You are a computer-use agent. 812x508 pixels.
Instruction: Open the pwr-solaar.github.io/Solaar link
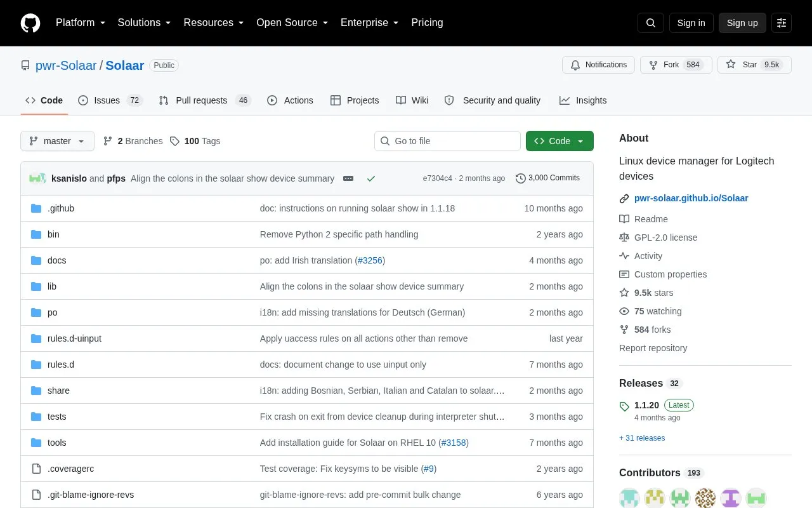click(x=691, y=198)
